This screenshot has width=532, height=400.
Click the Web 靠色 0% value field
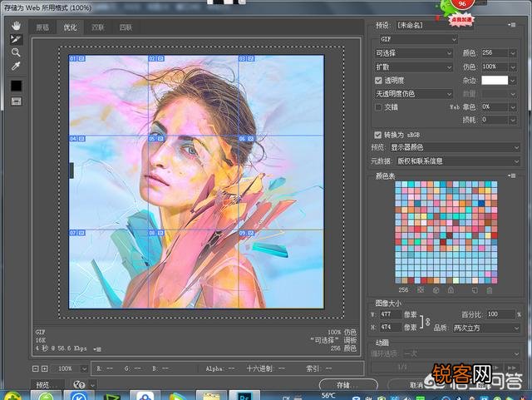pyautogui.click(x=495, y=107)
